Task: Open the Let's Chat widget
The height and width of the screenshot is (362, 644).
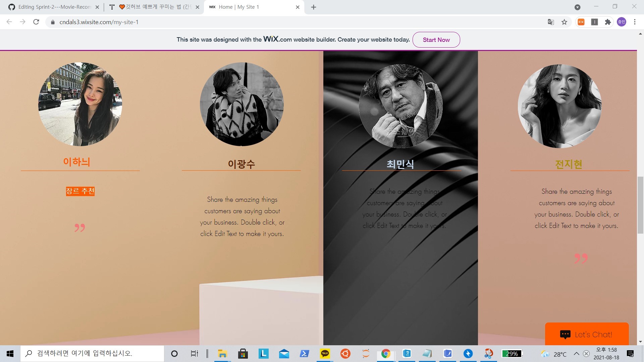Action: tap(587, 334)
